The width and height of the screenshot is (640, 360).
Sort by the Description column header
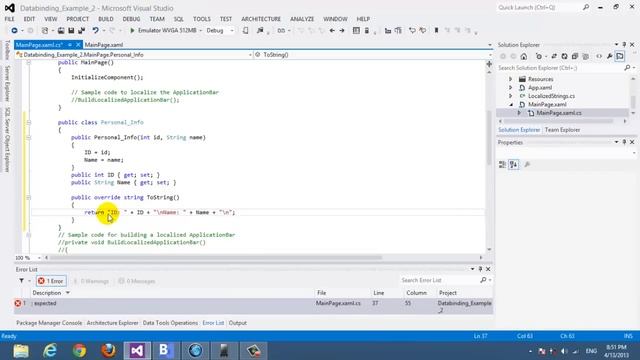coord(47,293)
